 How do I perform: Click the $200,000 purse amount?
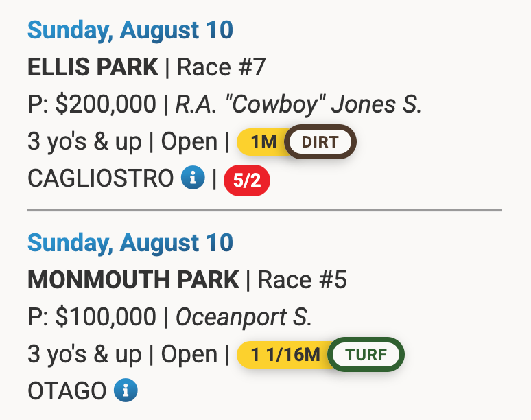point(106,104)
